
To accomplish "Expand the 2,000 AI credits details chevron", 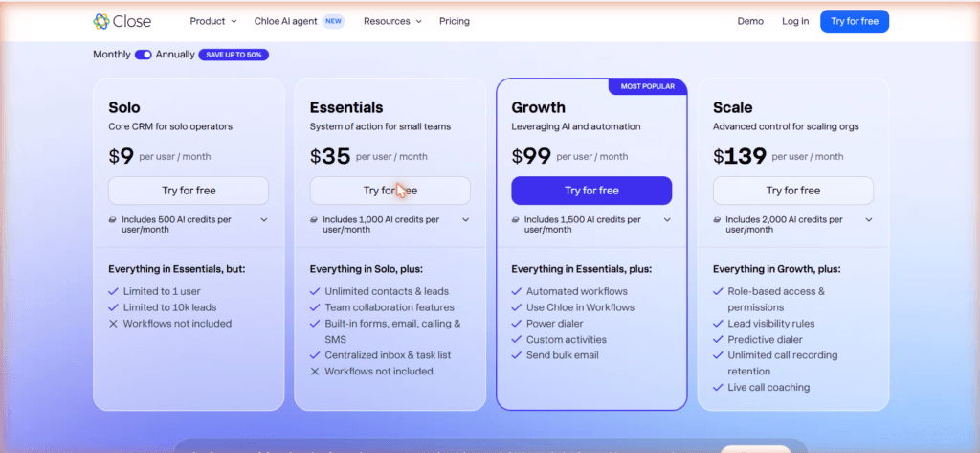I will 869,220.
